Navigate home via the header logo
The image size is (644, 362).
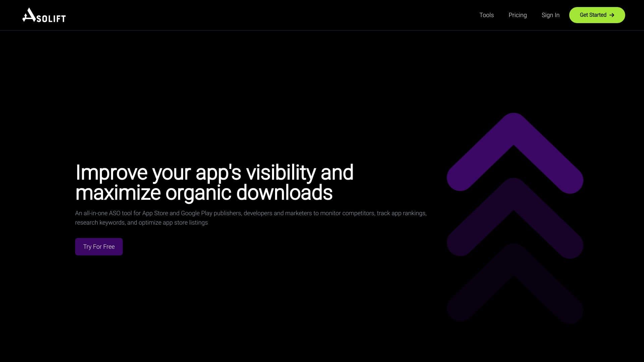pyautogui.click(x=44, y=15)
